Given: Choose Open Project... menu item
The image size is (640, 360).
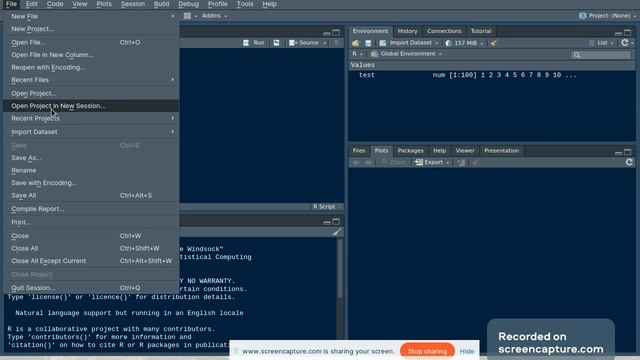Looking at the screenshot, I should pos(91,93).
